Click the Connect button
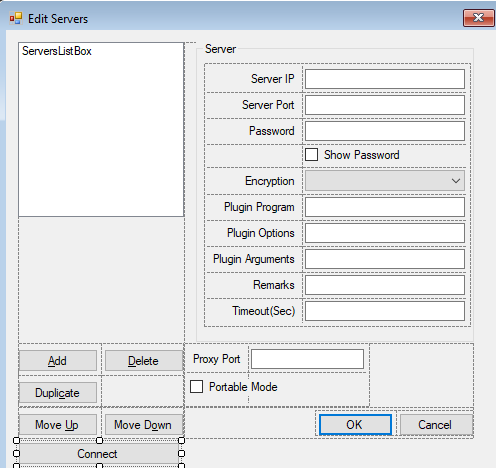The width and height of the screenshot is (496, 468). click(98, 454)
